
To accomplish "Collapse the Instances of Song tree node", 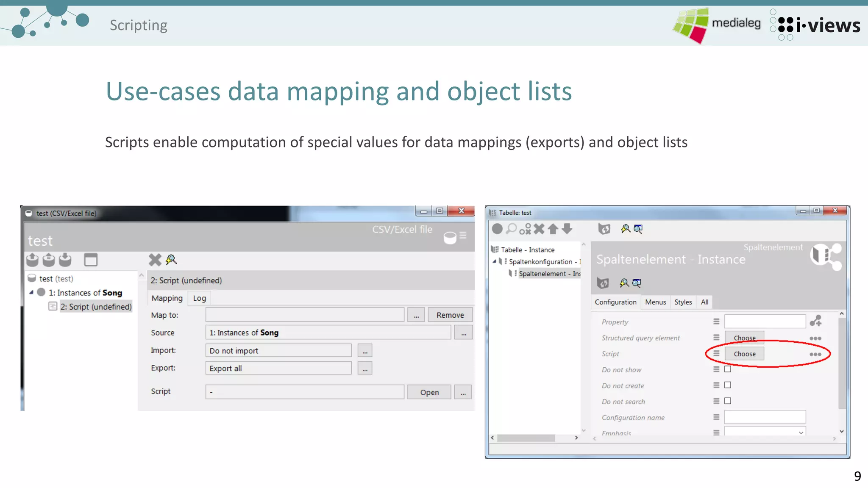I will [x=31, y=292].
